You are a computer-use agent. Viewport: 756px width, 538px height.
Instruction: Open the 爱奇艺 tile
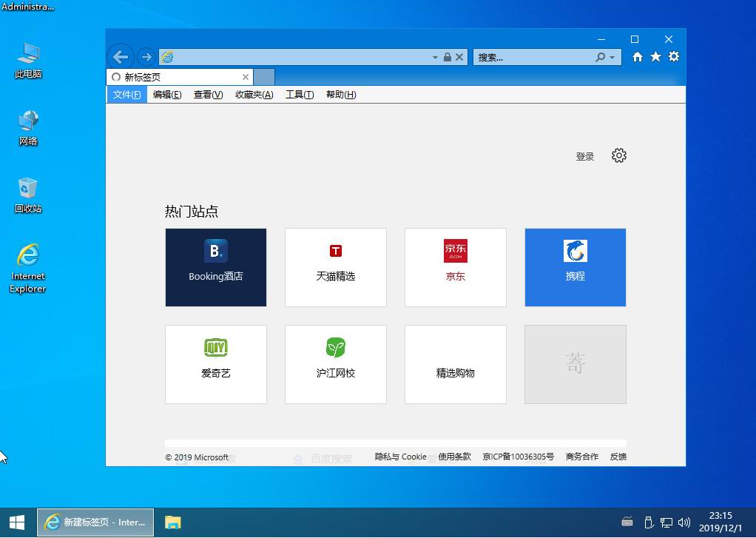(215, 364)
